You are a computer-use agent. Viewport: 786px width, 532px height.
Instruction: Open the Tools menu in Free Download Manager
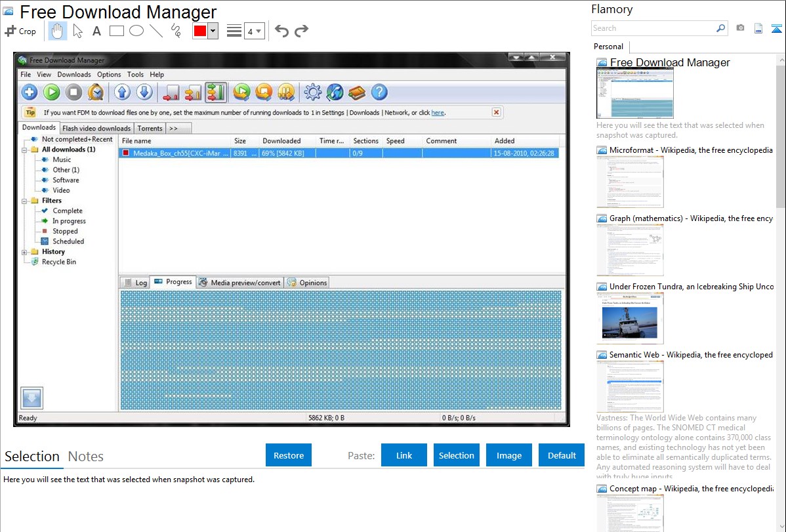pyautogui.click(x=135, y=74)
